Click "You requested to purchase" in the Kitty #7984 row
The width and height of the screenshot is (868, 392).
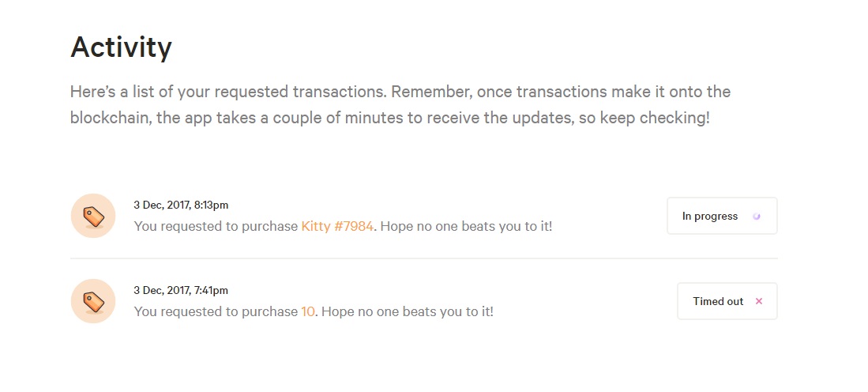pos(216,227)
